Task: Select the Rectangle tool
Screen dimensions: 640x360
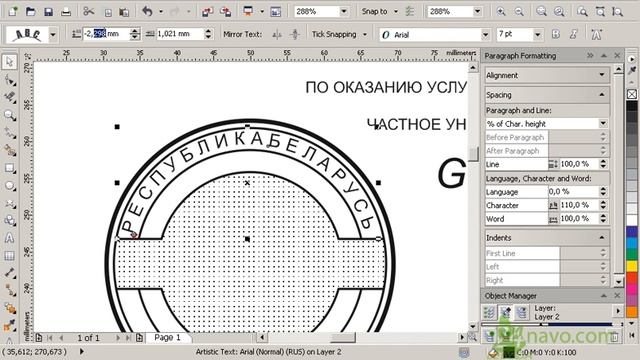Action: click(10, 168)
